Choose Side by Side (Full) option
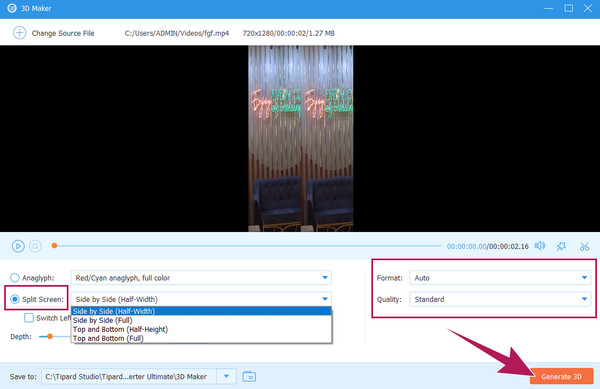This screenshot has width=600, height=389. click(201, 320)
